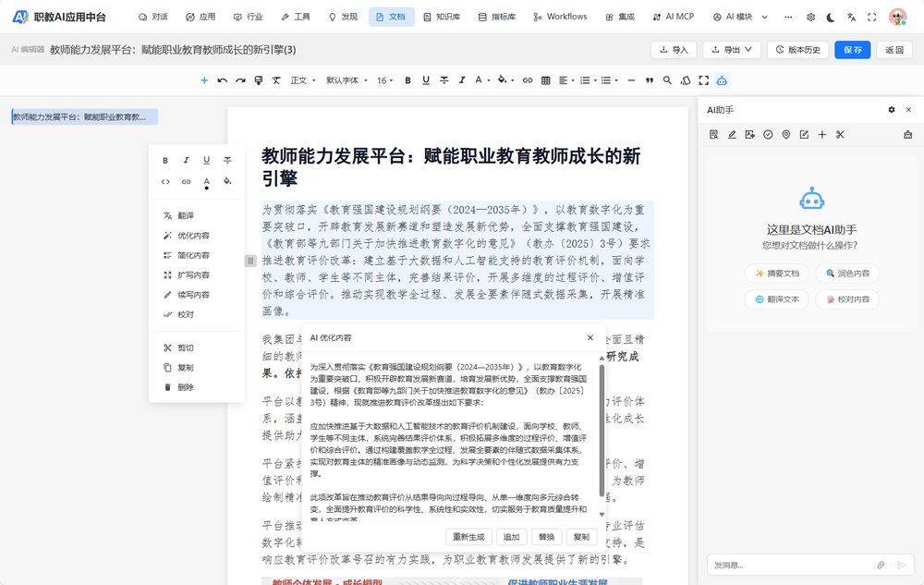This screenshot has height=585, width=924.
Task: Open the font color dropdown in the toolbar
Action: pos(482,80)
